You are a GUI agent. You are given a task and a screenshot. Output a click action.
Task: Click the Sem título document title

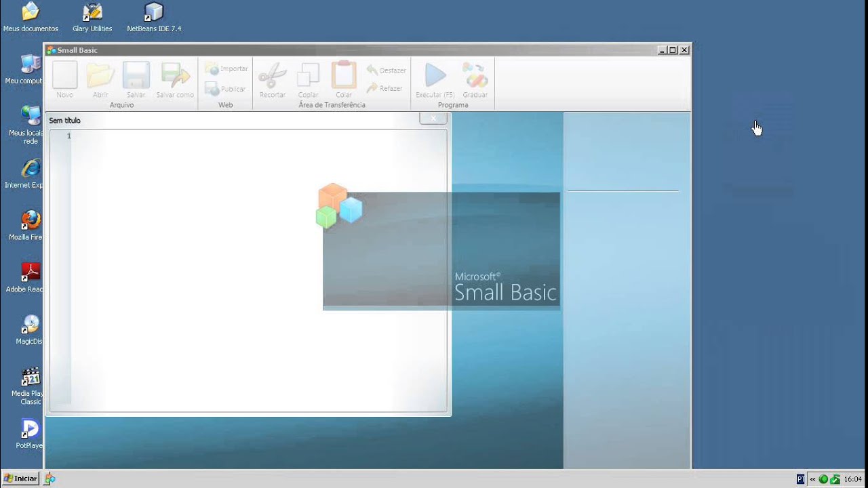(64, 121)
